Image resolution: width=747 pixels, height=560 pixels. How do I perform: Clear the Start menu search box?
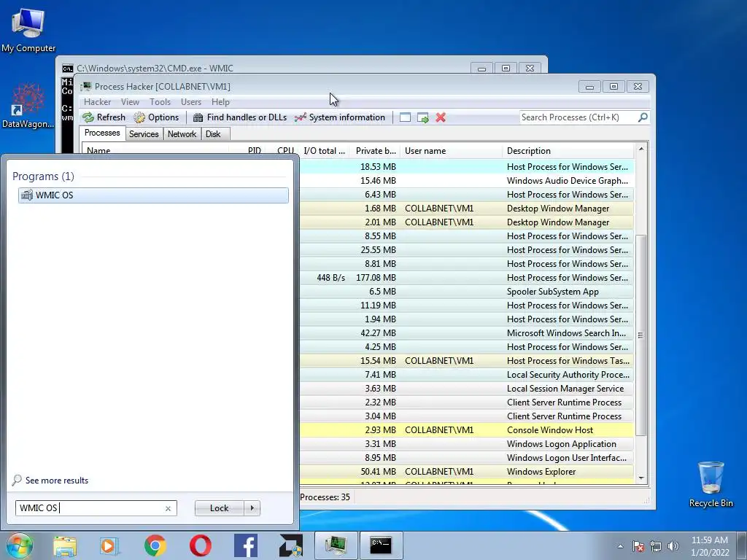click(168, 508)
